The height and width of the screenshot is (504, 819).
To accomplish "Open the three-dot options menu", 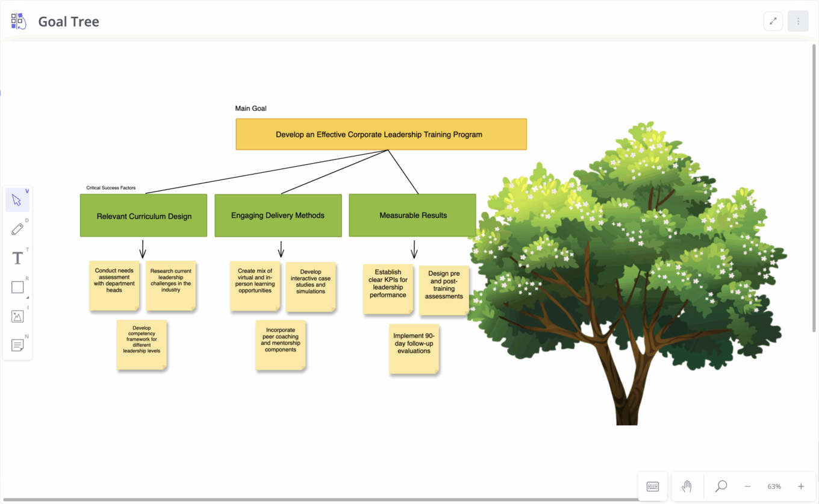I will tap(798, 20).
